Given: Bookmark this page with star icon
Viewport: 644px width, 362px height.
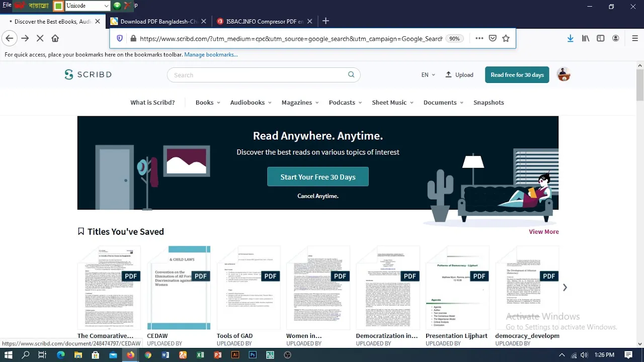Looking at the screenshot, I should coord(506,38).
